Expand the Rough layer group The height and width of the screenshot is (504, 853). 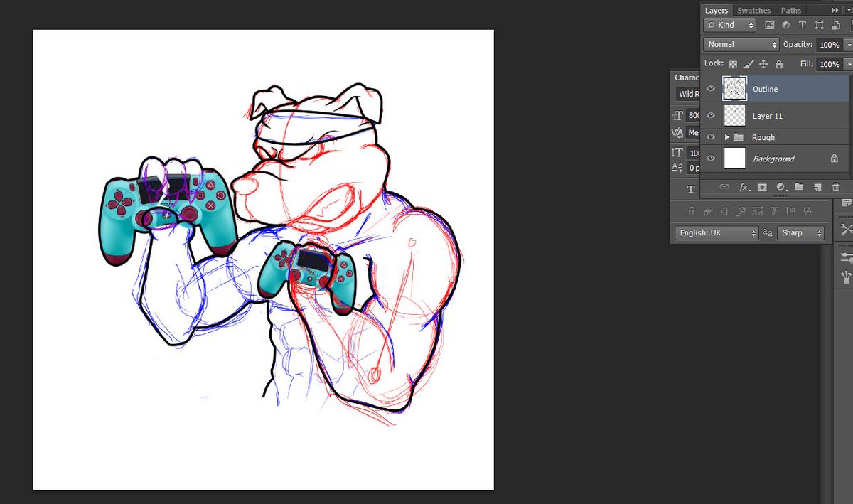point(726,136)
